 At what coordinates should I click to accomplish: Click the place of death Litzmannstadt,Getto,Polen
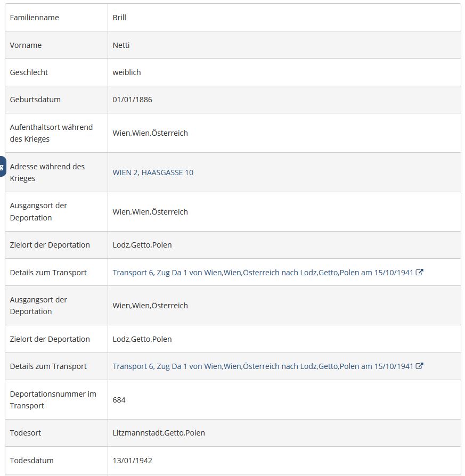(159, 433)
